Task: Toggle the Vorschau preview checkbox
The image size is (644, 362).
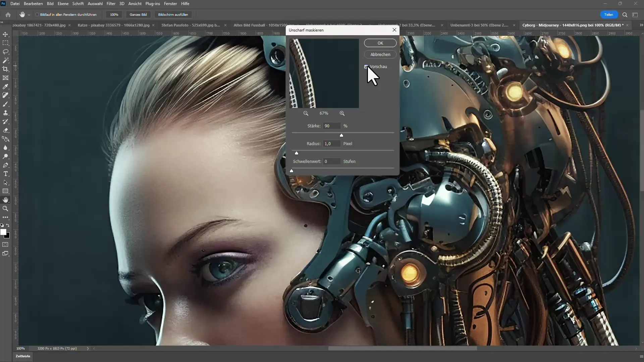Action: 366,67
